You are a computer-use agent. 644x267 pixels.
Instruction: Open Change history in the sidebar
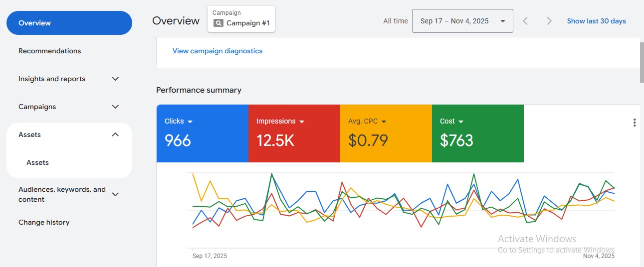coord(44,222)
